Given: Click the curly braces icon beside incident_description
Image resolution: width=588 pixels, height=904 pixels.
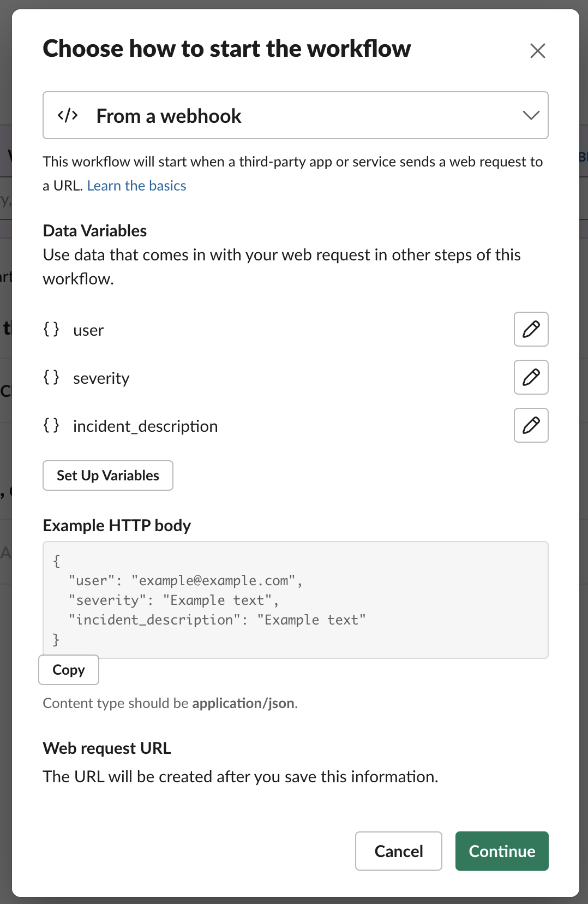Looking at the screenshot, I should (51, 425).
